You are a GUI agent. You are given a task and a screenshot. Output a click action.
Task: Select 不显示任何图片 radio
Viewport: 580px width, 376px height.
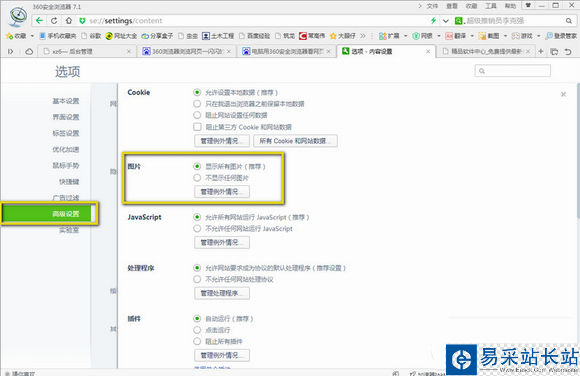point(197,178)
